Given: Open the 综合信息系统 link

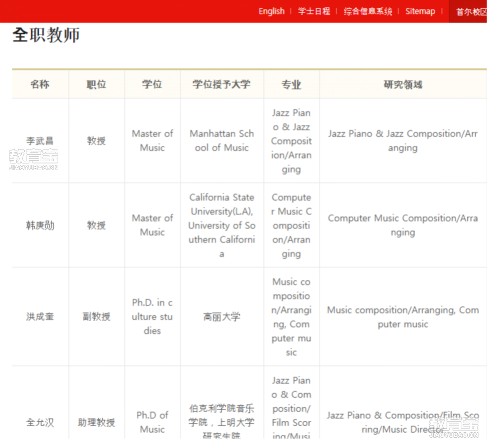Looking at the screenshot, I should coord(368,11).
